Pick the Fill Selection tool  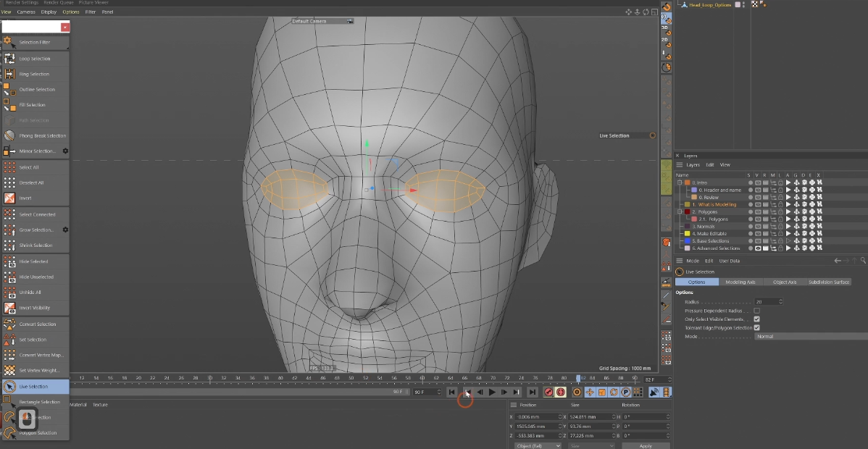(36, 105)
